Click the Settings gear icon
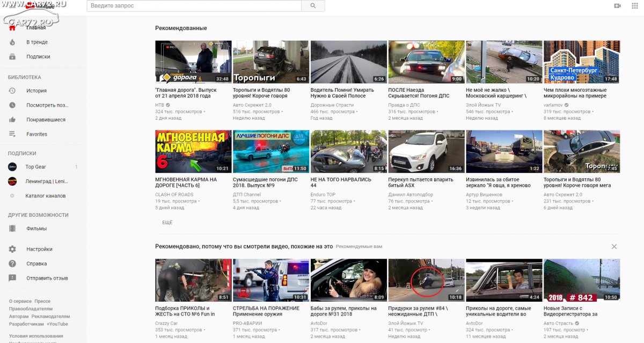Image resolution: width=644 pixels, height=343 pixels. click(x=12, y=249)
